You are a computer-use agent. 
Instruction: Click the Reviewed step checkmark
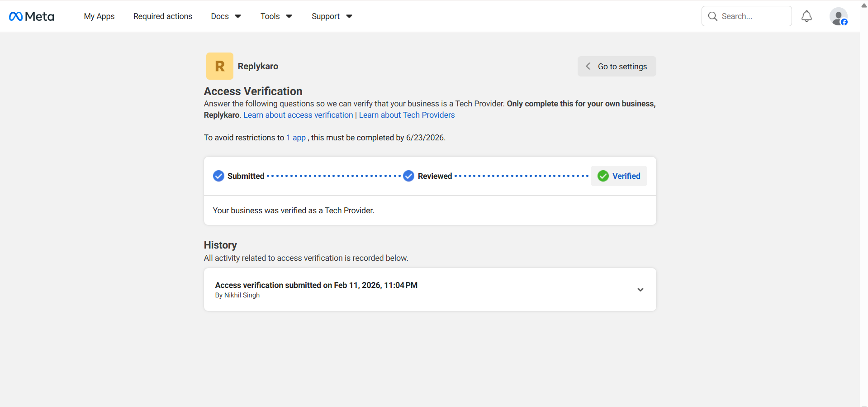click(408, 176)
